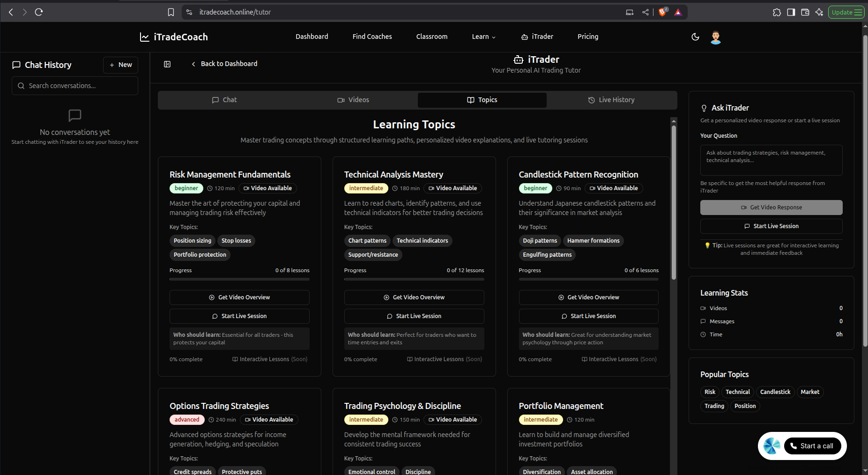The height and width of the screenshot is (475, 868).
Task: Click the Options Trading Strategies card title
Action: point(219,406)
